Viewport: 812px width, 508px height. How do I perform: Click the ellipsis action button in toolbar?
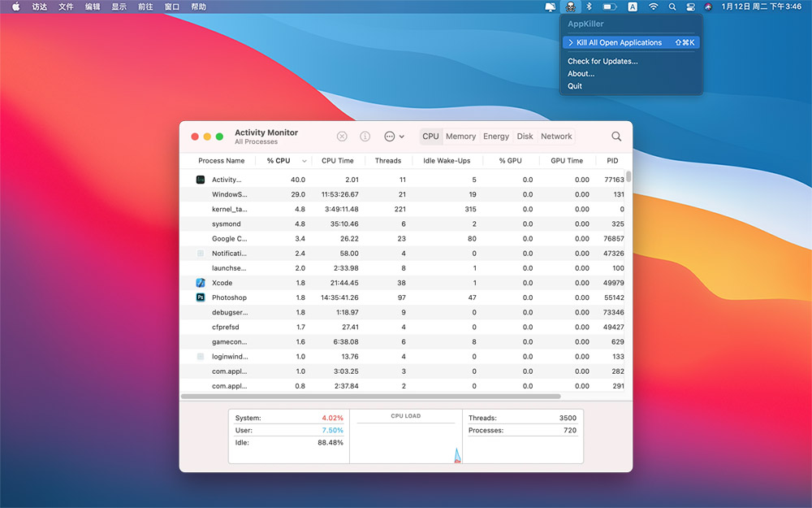390,137
